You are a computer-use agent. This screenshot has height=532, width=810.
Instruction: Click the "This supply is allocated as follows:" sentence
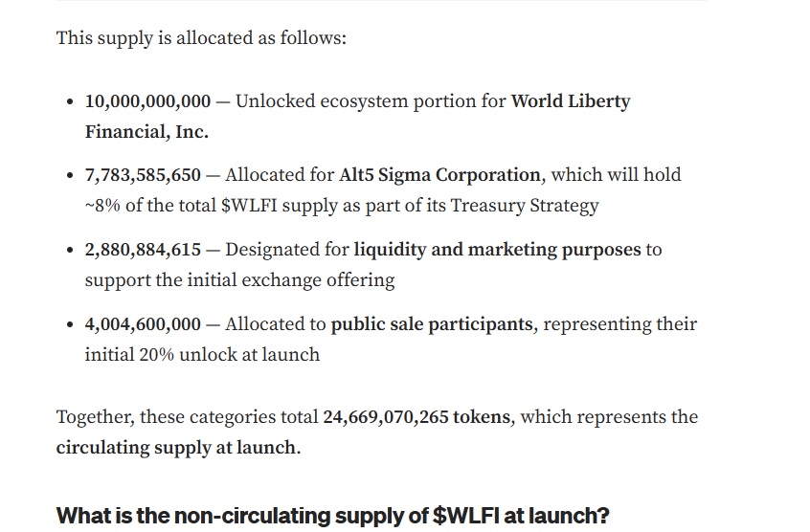tap(201, 38)
